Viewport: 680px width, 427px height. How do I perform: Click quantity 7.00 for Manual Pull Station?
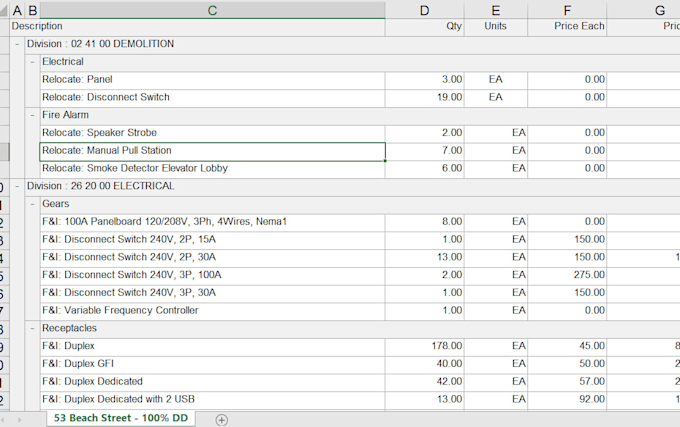click(x=425, y=150)
